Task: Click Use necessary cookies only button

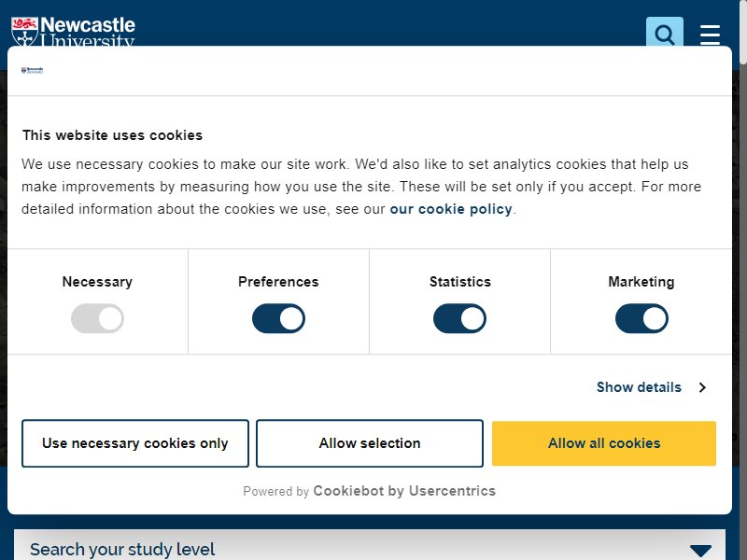Action: coord(135,443)
